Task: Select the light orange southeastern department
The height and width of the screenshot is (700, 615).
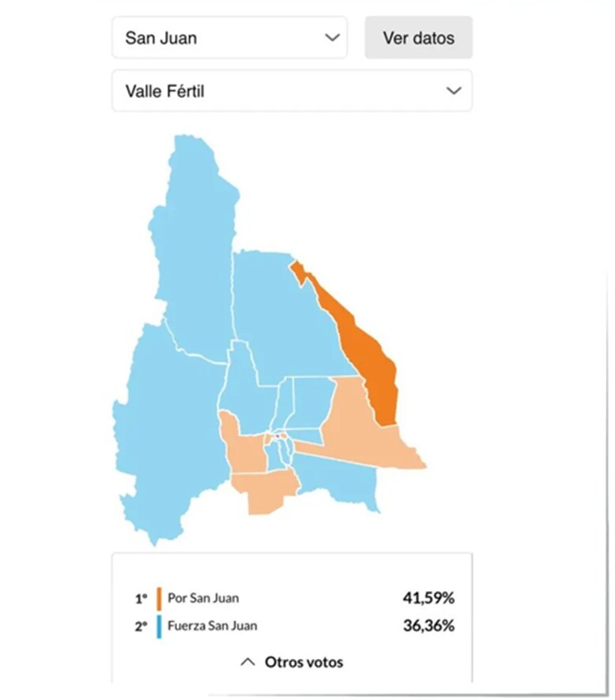Action: click(364, 427)
